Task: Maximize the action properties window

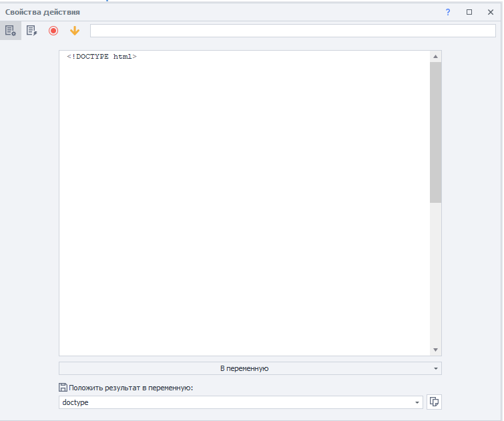Action: (x=469, y=12)
